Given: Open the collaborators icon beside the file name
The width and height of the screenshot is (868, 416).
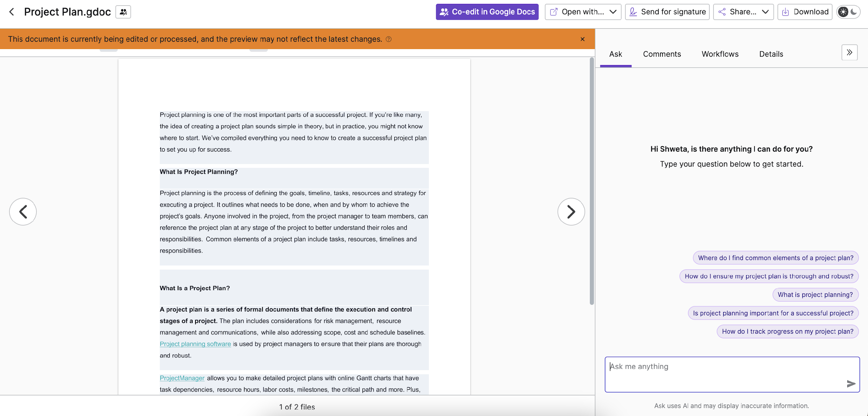Looking at the screenshot, I should (123, 12).
